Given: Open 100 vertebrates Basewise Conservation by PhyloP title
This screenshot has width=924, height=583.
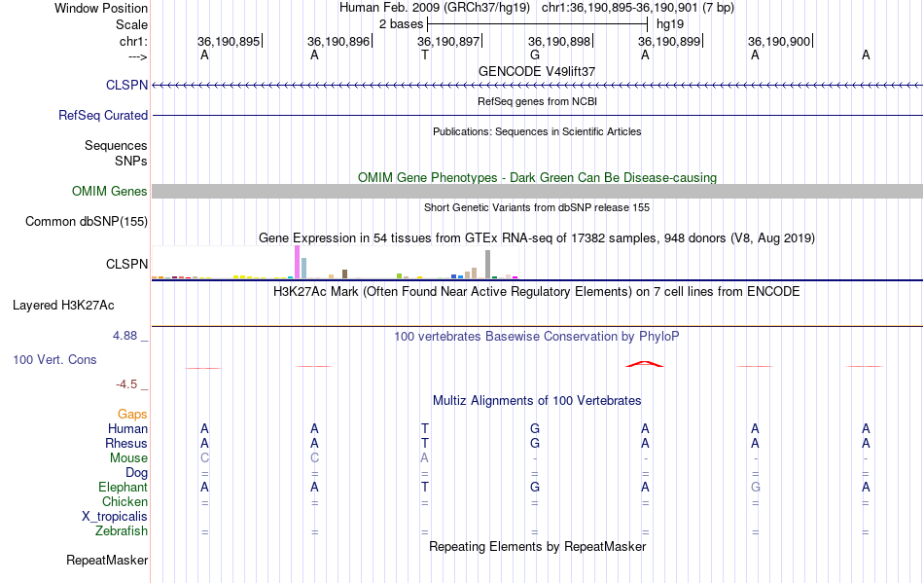Looking at the screenshot, I should click(537, 337).
